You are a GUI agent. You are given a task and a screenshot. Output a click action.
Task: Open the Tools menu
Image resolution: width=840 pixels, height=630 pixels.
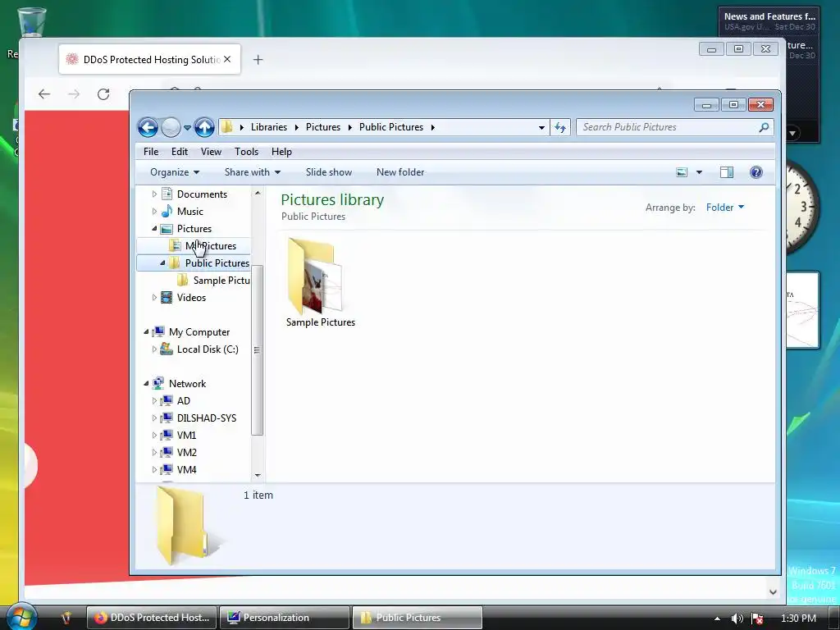coord(246,152)
